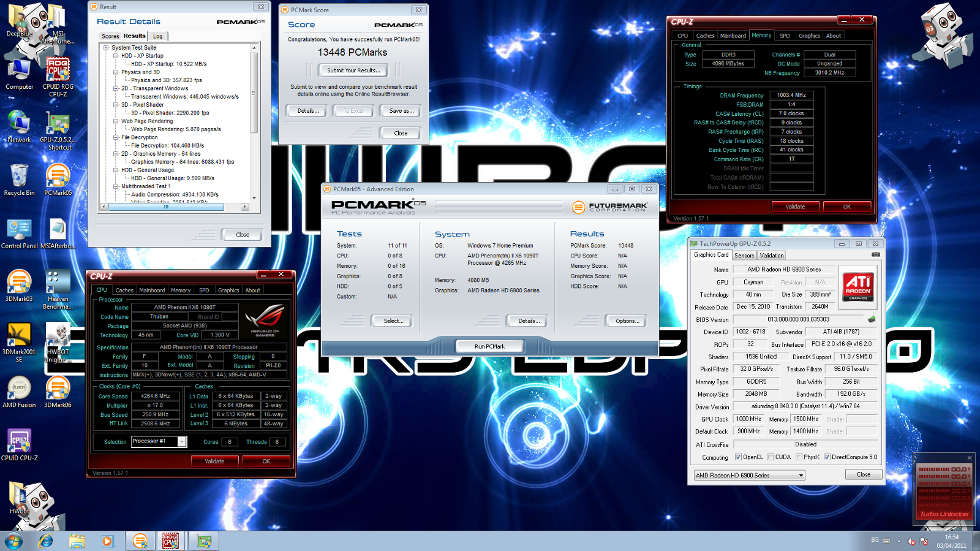Image resolution: width=980 pixels, height=551 pixels.
Task: Open the Recycle Bin
Action: (x=20, y=180)
